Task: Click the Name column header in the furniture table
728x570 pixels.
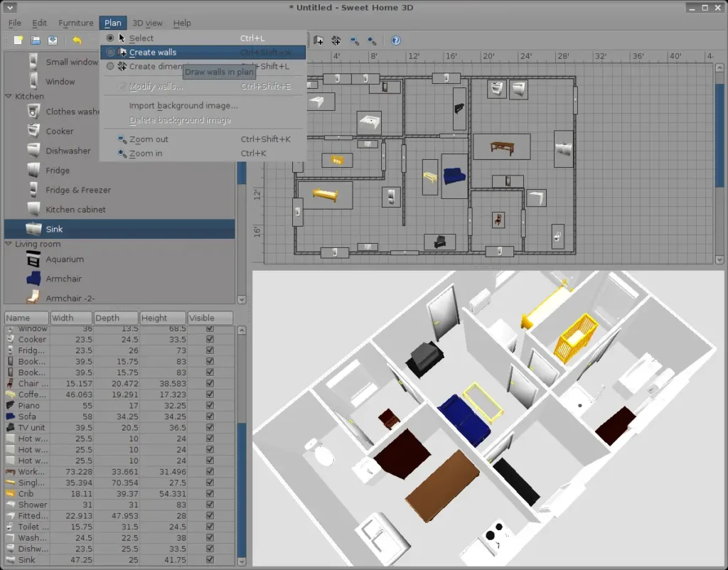Action: tap(26, 318)
